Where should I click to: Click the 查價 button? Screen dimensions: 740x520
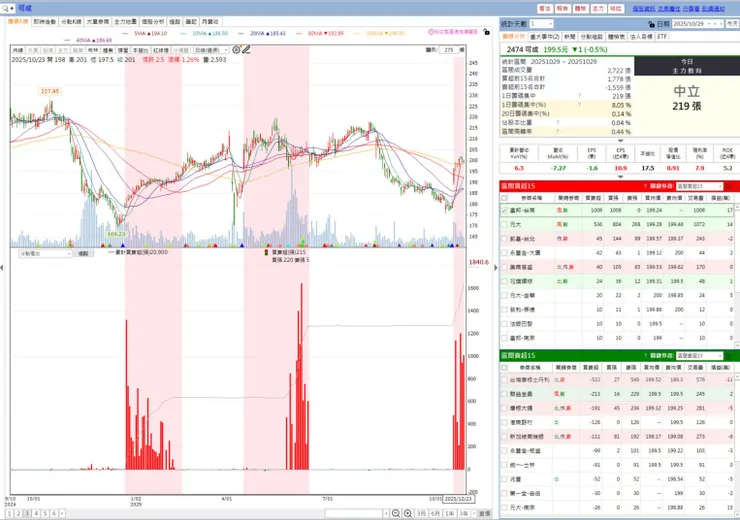pyautogui.click(x=485, y=513)
